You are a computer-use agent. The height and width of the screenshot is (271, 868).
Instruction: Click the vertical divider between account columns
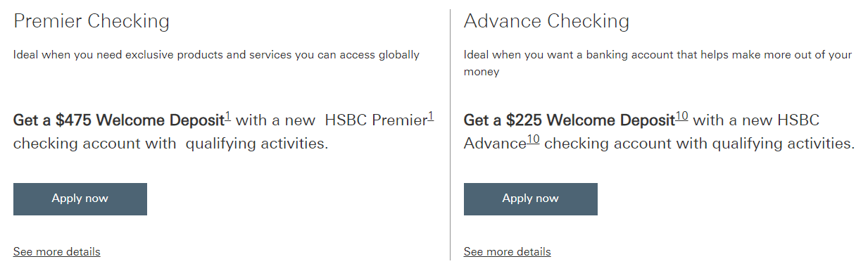pos(450,134)
